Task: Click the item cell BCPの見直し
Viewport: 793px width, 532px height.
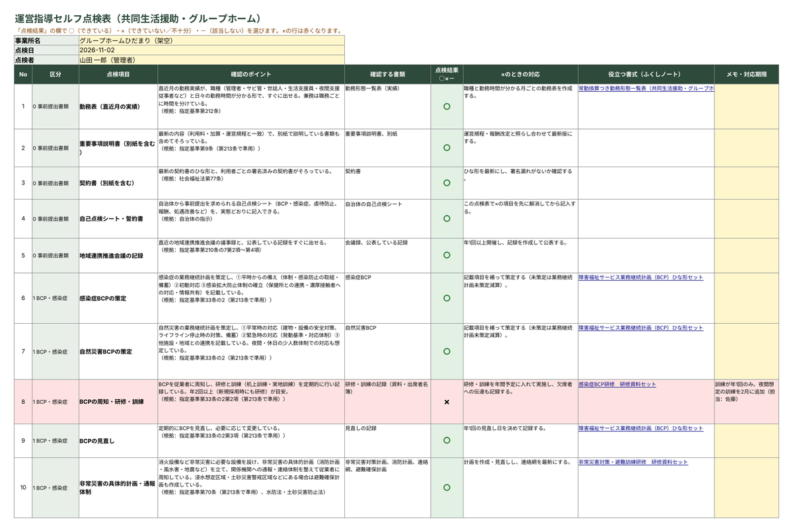Action: (x=118, y=440)
